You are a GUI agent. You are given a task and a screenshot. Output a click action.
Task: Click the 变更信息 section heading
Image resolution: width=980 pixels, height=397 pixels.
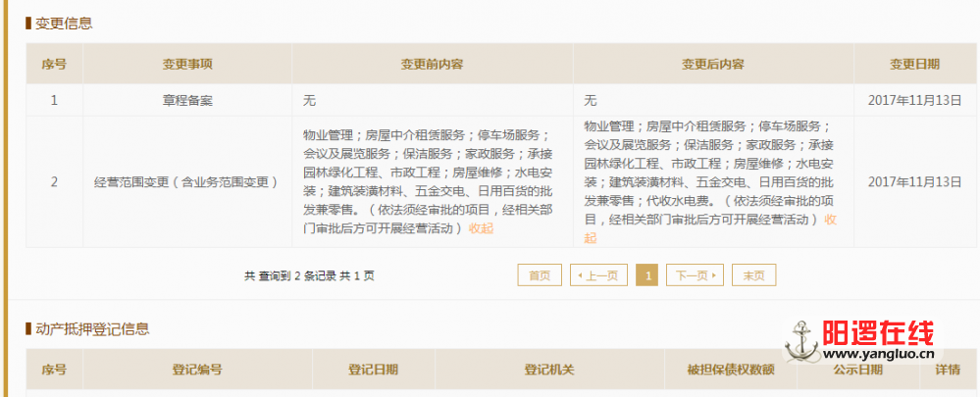64,24
